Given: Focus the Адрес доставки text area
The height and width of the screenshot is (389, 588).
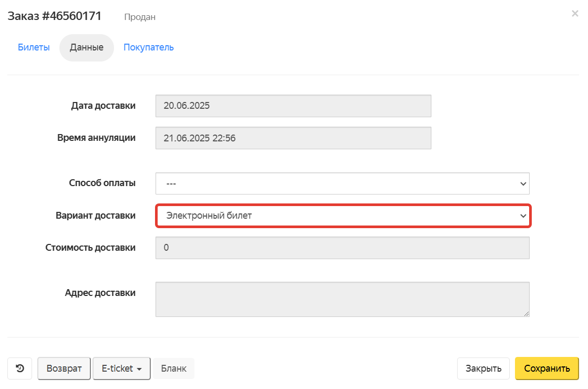Looking at the screenshot, I should click(x=342, y=299).
